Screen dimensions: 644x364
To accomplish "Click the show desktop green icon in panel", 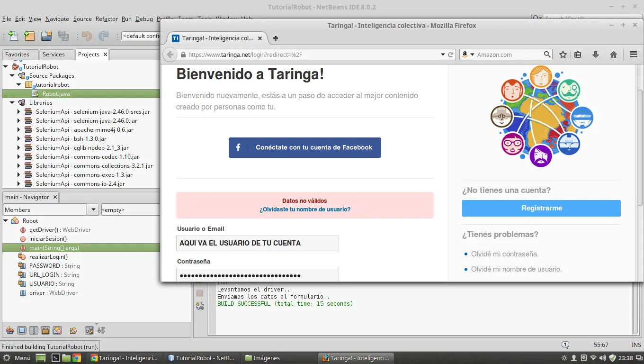I will tap(41, 358).
